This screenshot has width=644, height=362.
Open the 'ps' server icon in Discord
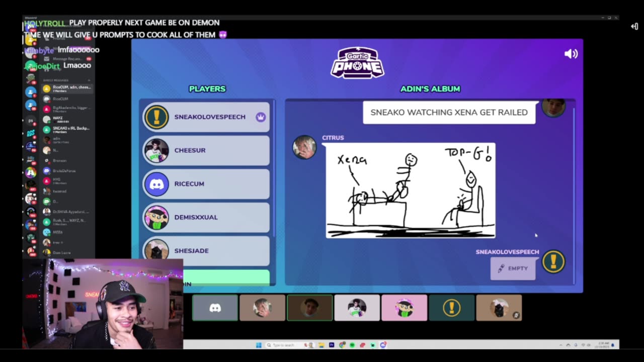[31, 121]
